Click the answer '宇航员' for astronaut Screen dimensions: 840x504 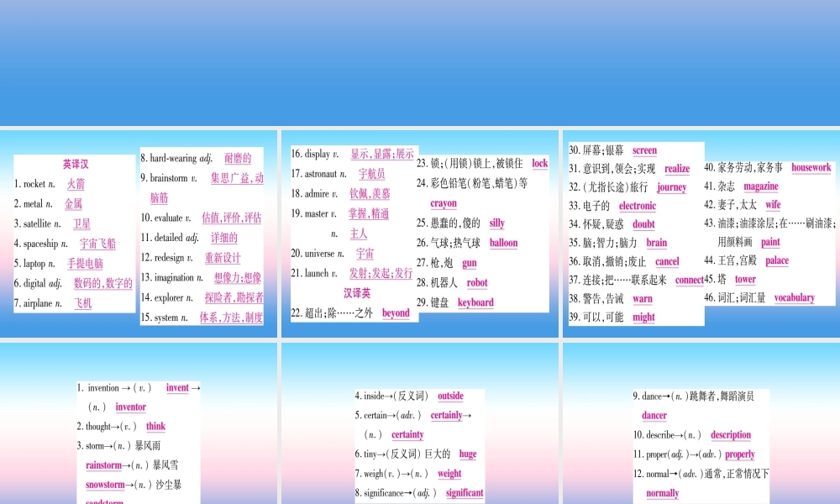point(372,174)
